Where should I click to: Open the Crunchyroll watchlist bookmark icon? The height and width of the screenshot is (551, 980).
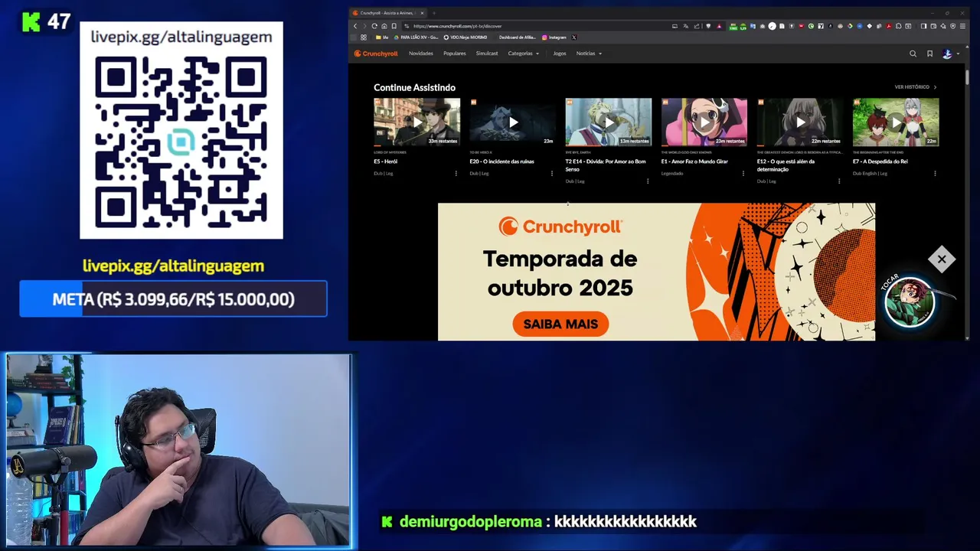coord(929,54)
